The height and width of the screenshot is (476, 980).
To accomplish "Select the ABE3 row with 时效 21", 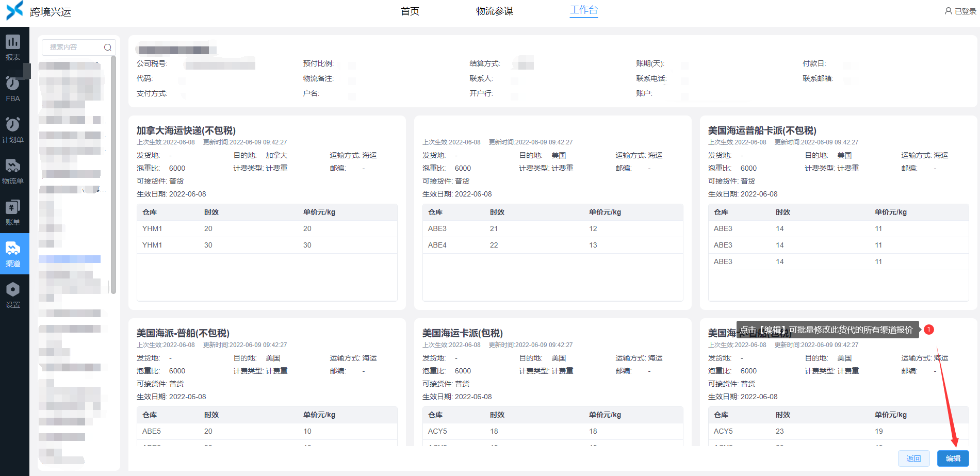I will pos(553,228).
